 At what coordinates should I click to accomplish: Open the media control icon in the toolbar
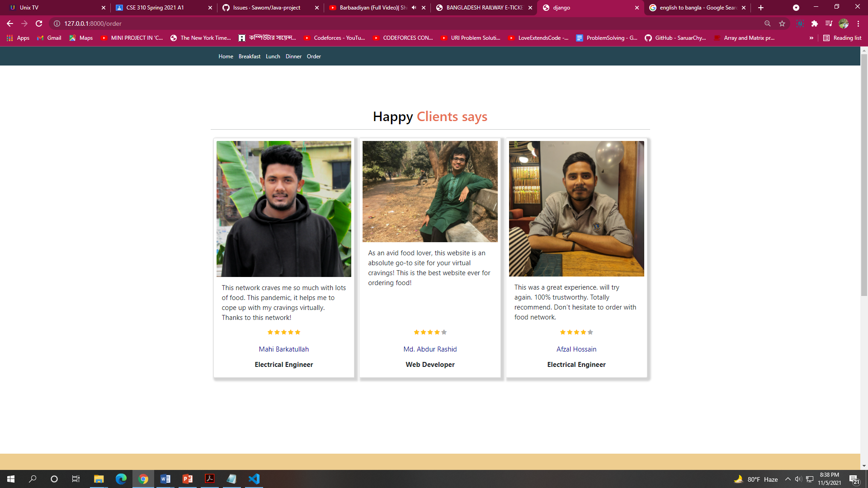pos(829,23)
